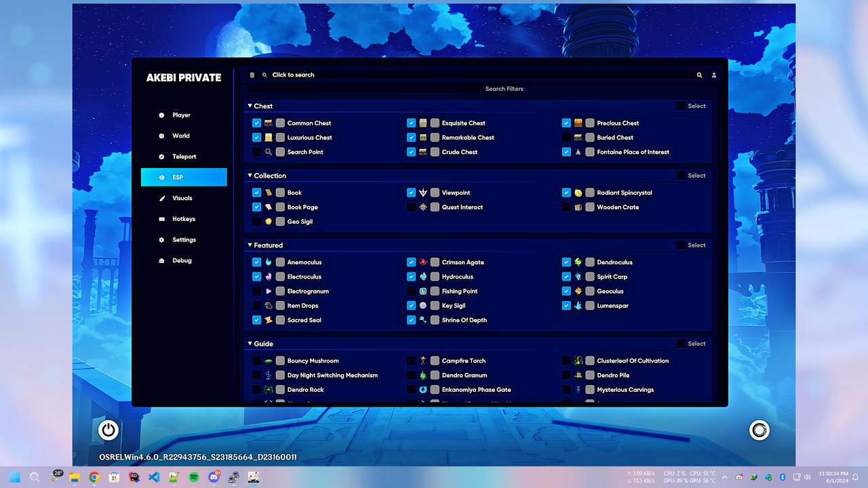This screenshot has width=868, height=488.
Task: Collapse the Guide section
Action: click(250, 344)
